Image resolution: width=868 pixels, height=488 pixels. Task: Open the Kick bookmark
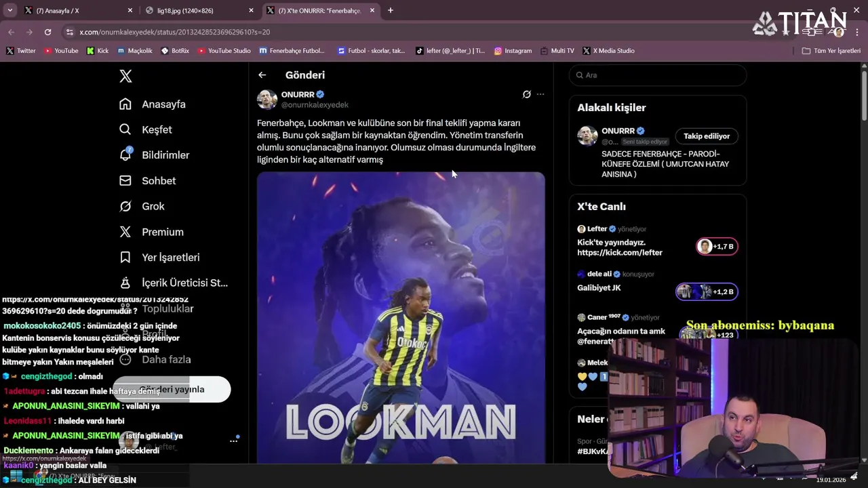[98, 51]
